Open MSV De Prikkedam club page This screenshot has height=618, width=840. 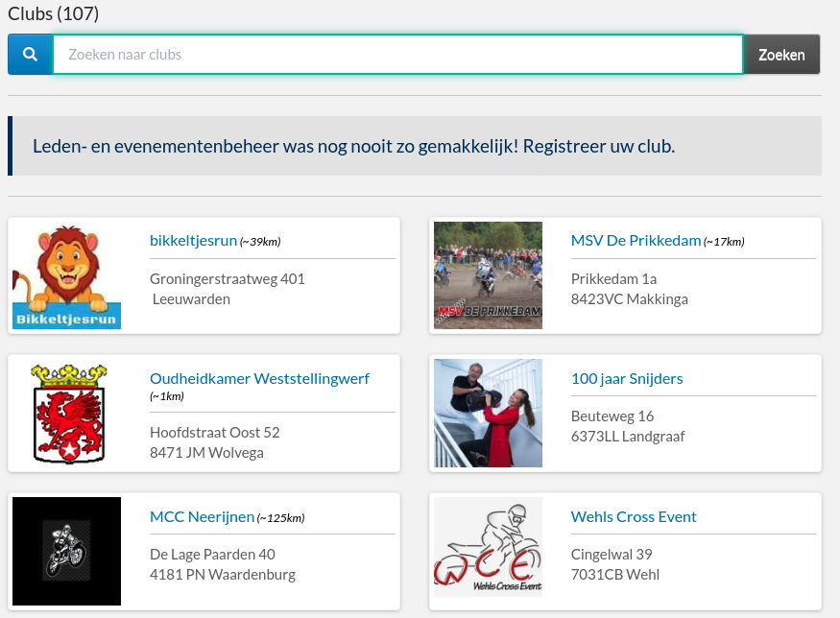click(x=636, y=240)
